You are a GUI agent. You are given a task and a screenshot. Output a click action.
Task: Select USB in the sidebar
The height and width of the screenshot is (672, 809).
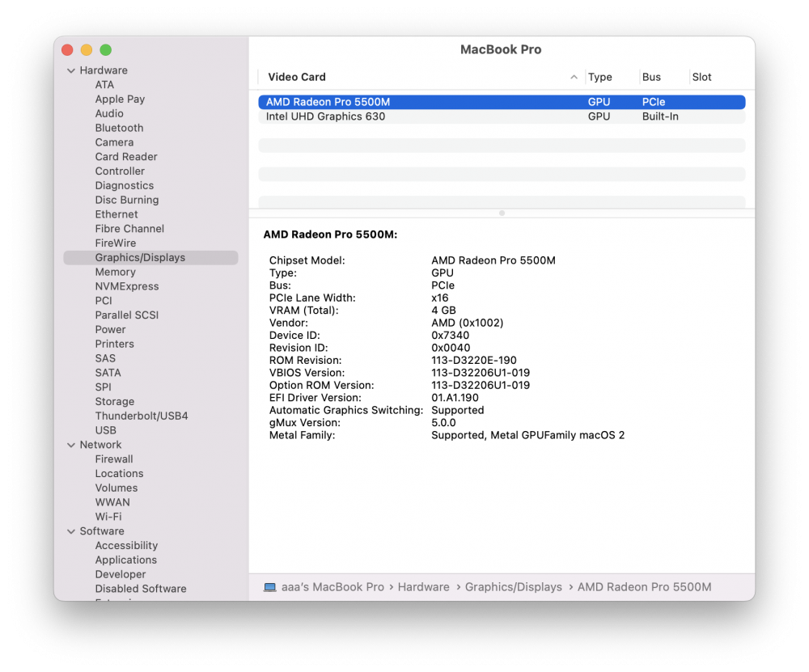pos(106,432)
